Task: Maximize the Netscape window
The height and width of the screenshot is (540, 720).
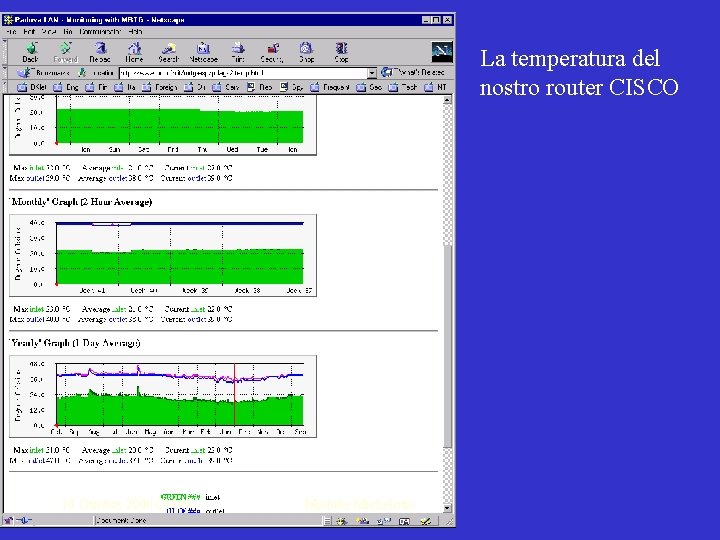Action: [x=436, y=20]
